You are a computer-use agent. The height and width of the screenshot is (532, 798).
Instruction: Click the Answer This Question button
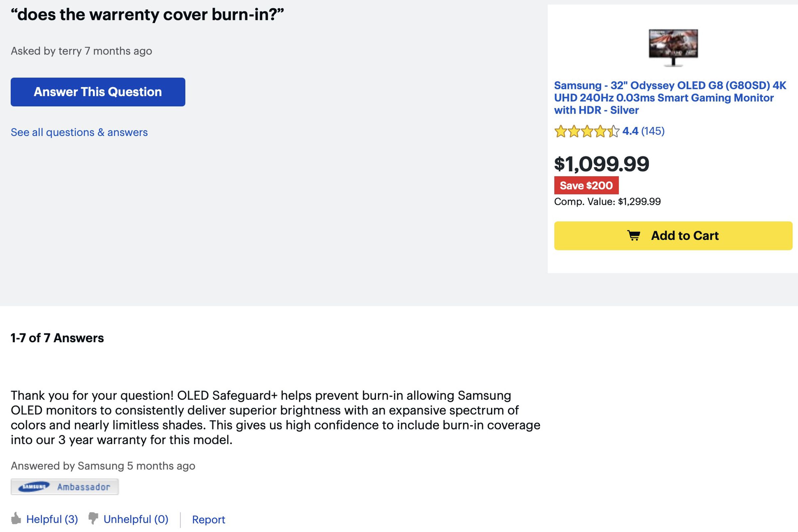(98, 92)
